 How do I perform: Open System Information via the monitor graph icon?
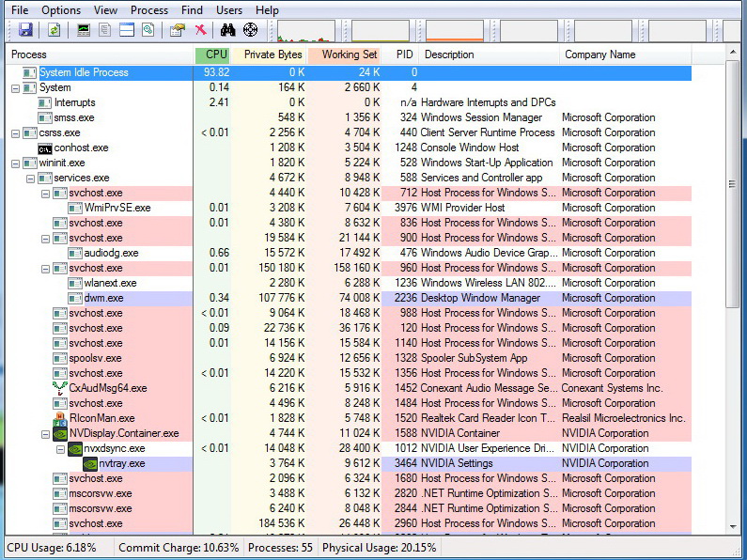84,30
